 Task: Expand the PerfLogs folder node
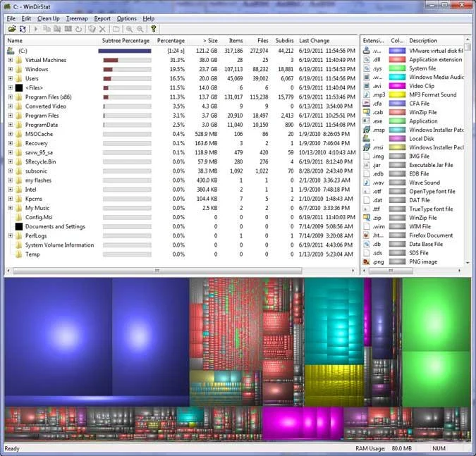coord(11,235)
